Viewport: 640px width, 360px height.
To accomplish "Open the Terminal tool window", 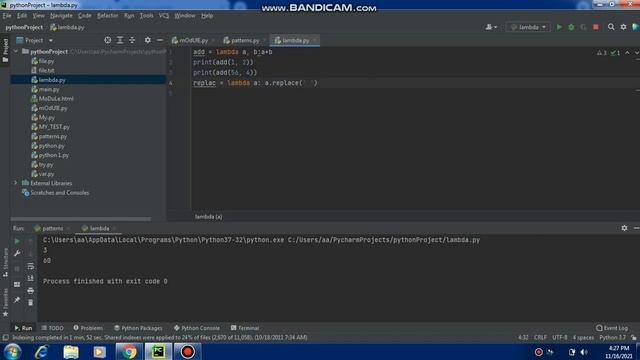I will click(245, 328).
